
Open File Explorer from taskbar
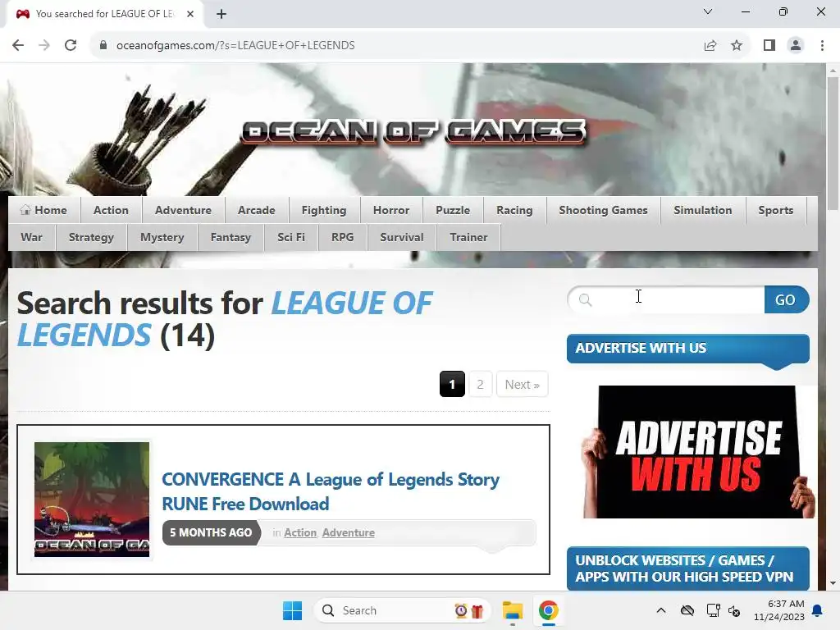[x=512, y=610]
